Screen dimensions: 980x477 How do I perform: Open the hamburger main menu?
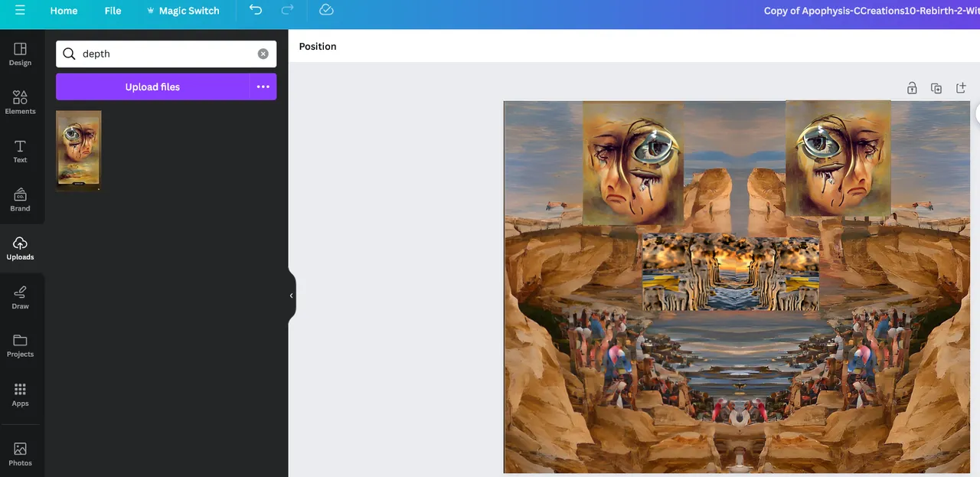(20, 11)
